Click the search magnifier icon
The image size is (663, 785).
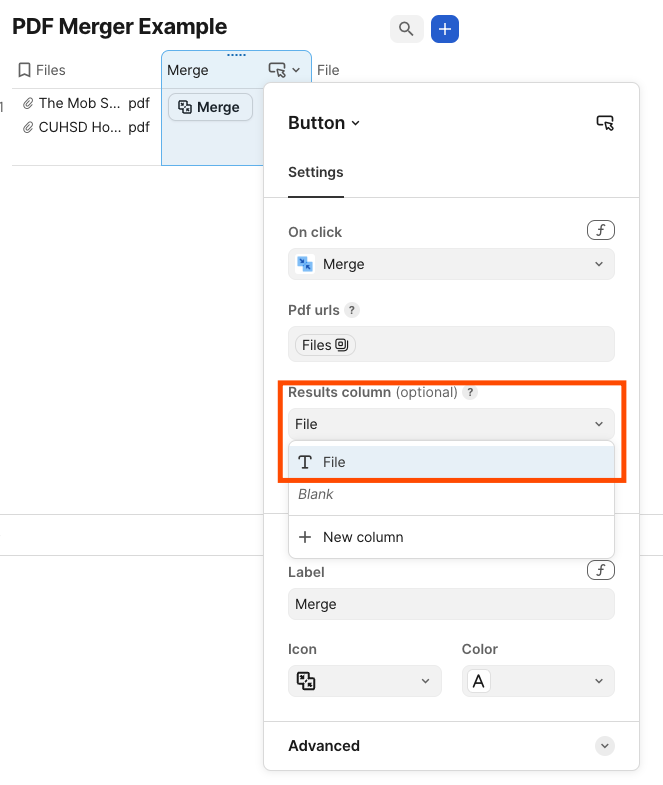(406, 29)
